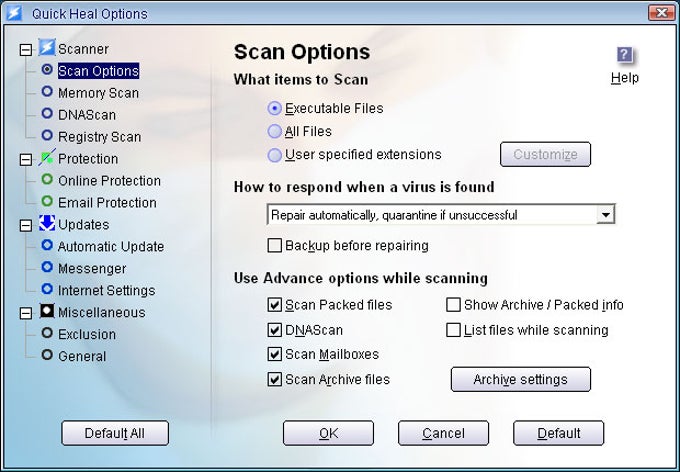This screenshot has height=472, width=680.
Task: Click the bullet icon beside Scan Options
Action: pos(47,69)
